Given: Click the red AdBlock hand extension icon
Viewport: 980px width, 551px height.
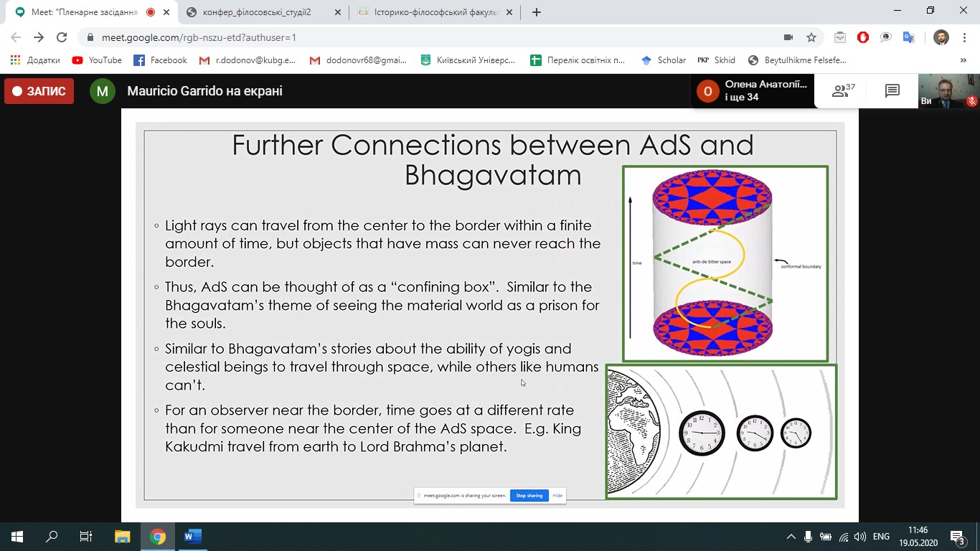Looking at the screenshot, I should point(863,37).
